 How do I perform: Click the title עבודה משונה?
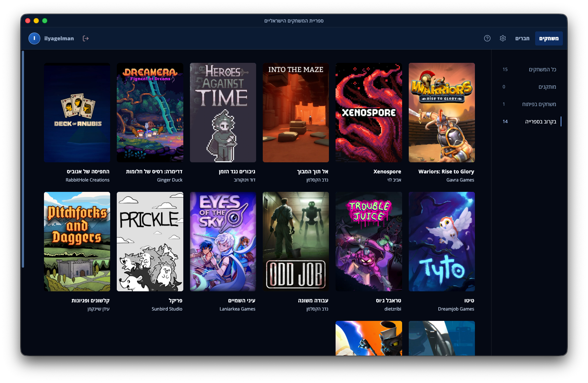(313, 301)
